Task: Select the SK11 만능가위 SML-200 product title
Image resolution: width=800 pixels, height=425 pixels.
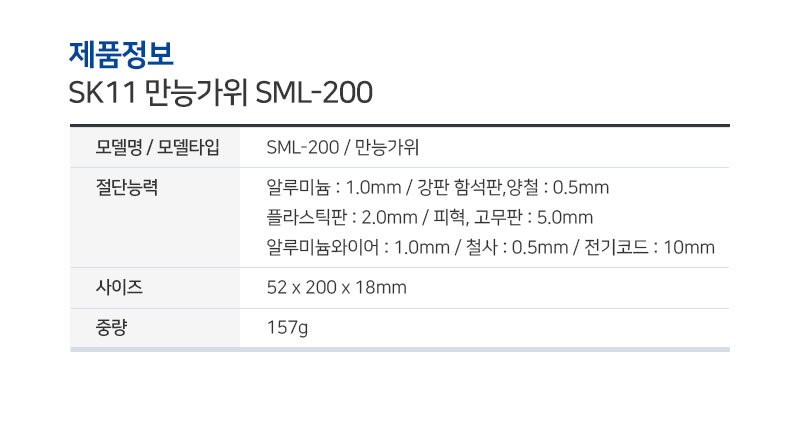Action: pyautogui.click(x=220, y=93)
